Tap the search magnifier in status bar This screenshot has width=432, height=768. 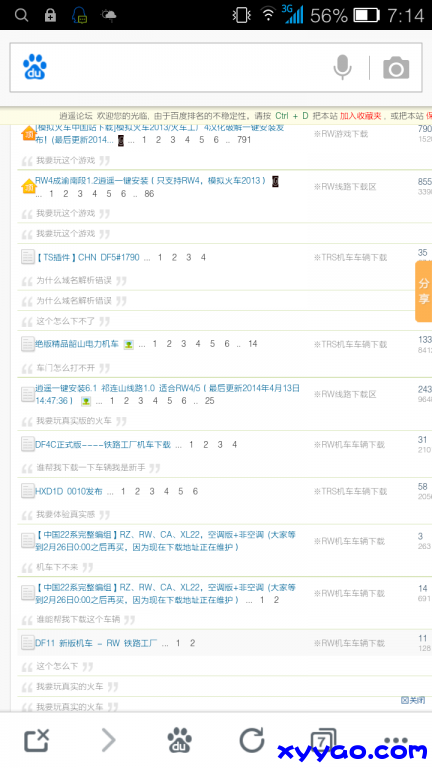pos(22,15)
